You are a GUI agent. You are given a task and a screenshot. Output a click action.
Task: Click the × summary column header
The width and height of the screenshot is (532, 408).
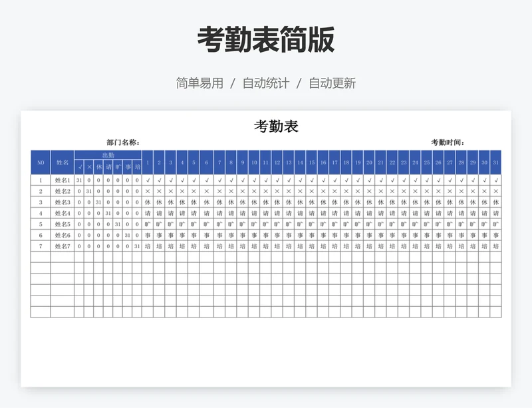[89, 167]
